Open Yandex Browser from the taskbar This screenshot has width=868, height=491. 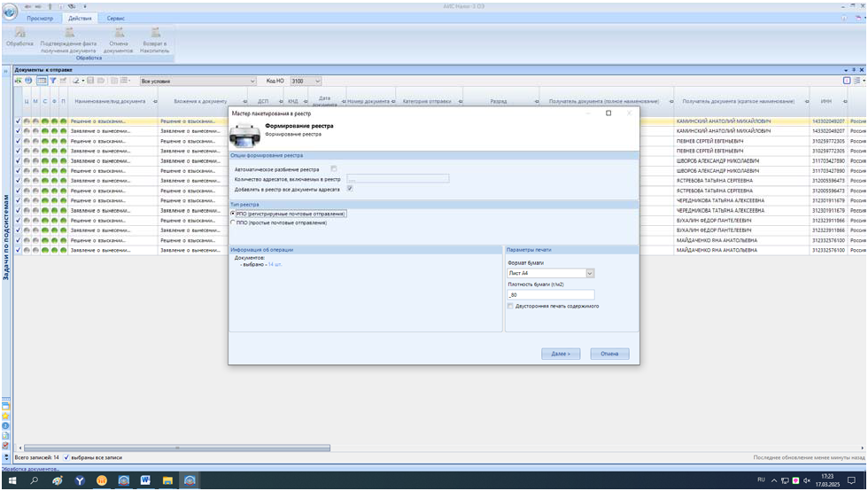(x=80, y=479)
